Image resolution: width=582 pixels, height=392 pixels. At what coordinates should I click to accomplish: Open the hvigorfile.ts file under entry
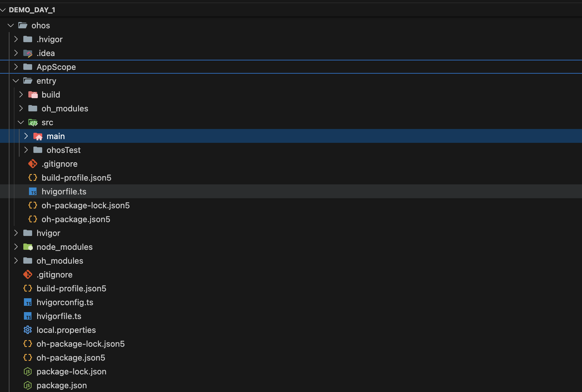tap(64, 191)
